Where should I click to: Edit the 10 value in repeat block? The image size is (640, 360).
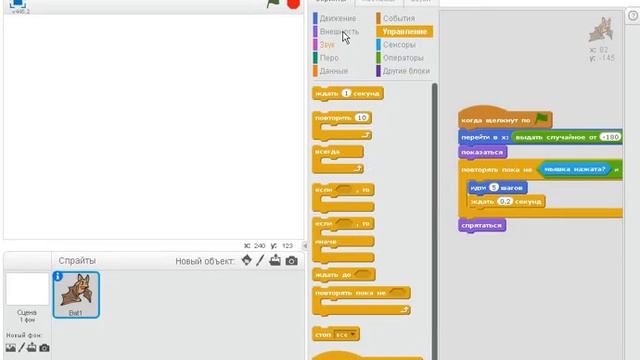(362, 118)
